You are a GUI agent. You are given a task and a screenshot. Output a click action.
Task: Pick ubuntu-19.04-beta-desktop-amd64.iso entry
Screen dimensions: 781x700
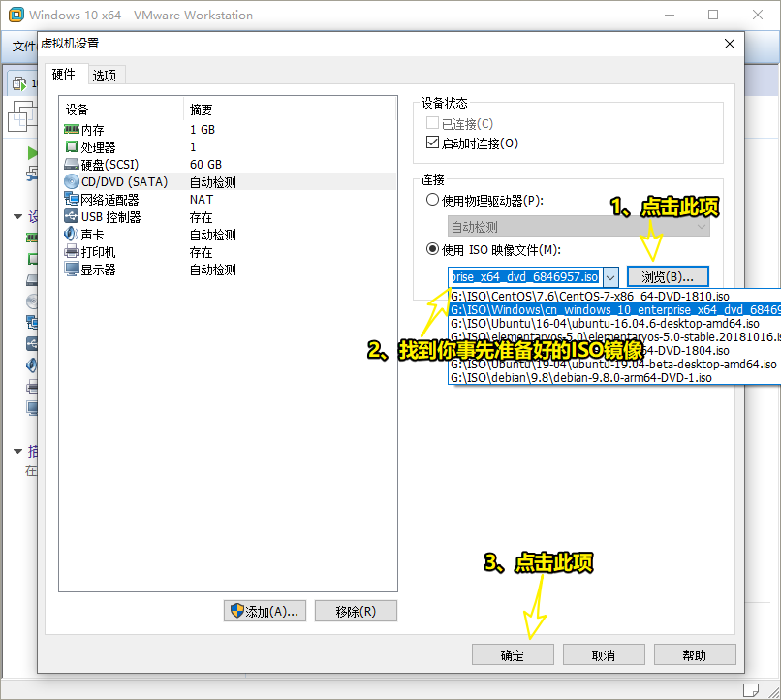point(614,365)
